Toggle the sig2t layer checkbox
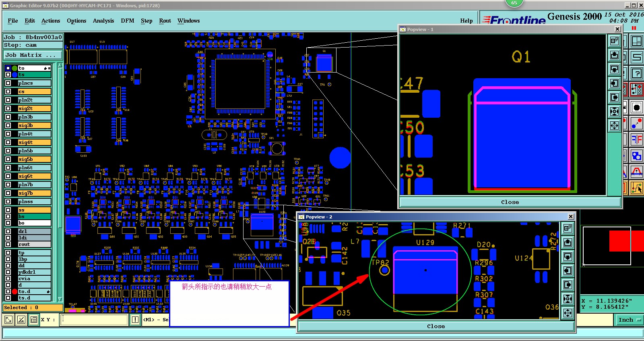644x341 pixels. [8, 108]
